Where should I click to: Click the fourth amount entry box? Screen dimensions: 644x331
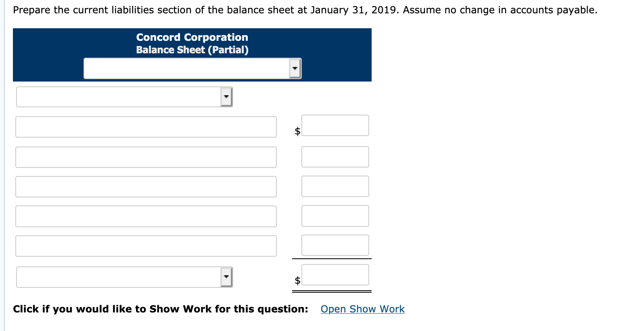[335, 216]
